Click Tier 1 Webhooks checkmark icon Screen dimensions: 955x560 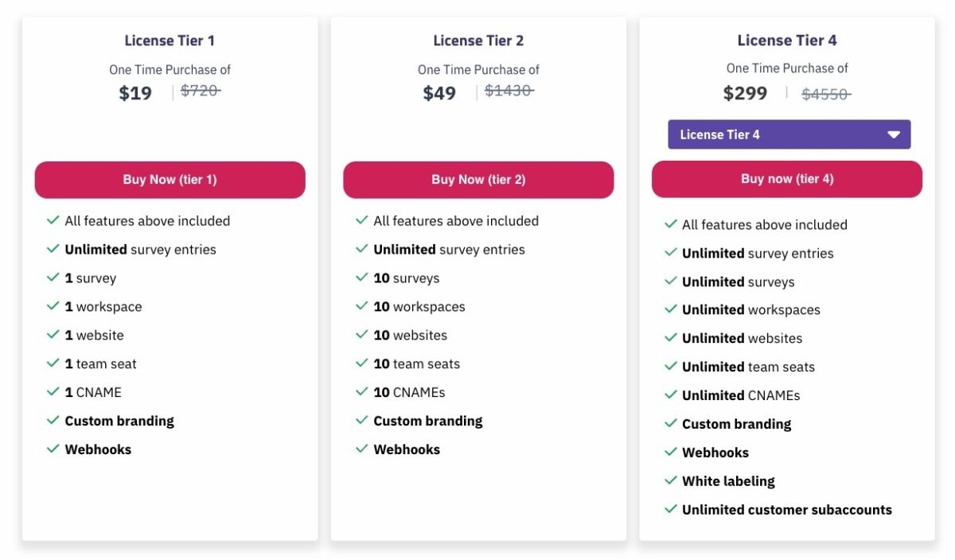(x=53, y=449)
